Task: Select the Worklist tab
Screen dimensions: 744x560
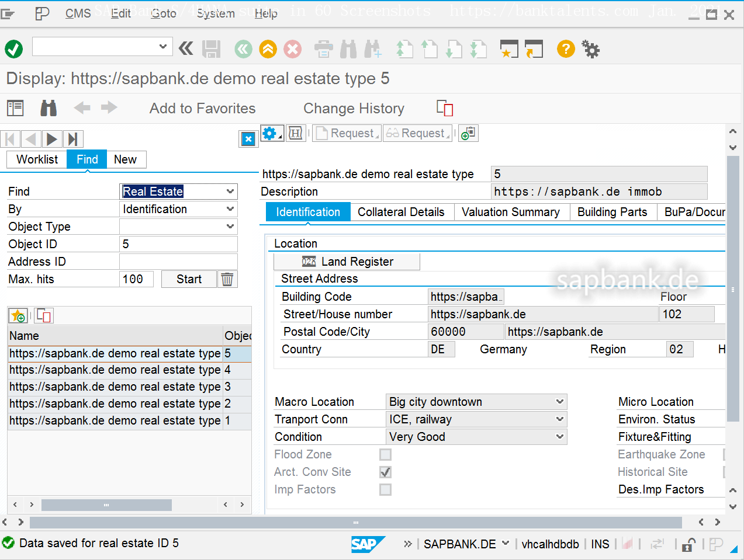Action: coord(37,159)
